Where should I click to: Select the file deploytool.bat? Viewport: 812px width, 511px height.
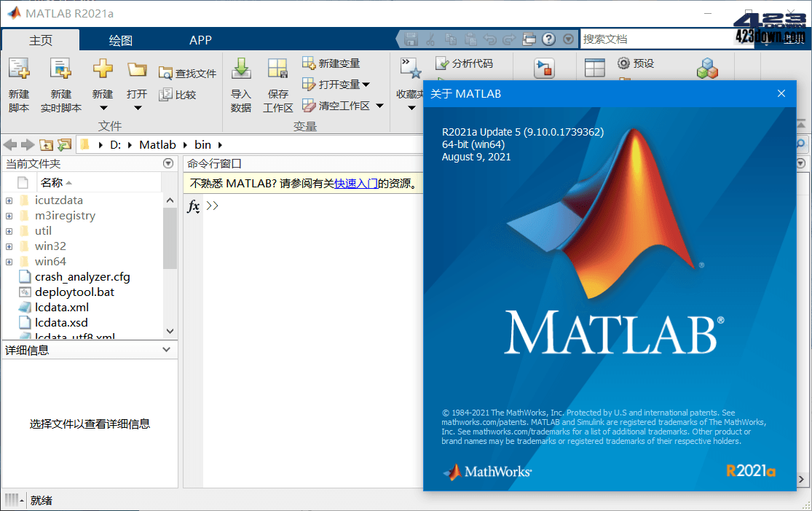[74, 292]
